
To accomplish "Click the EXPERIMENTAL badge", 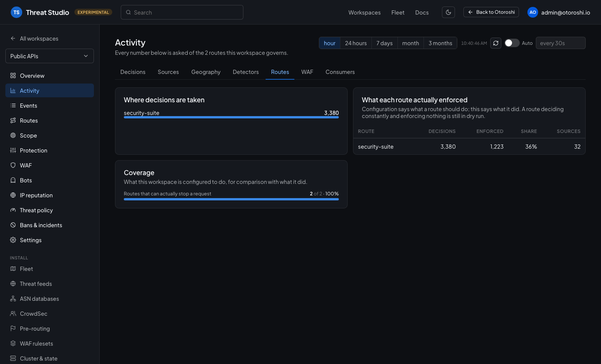I will pos(93,12).
